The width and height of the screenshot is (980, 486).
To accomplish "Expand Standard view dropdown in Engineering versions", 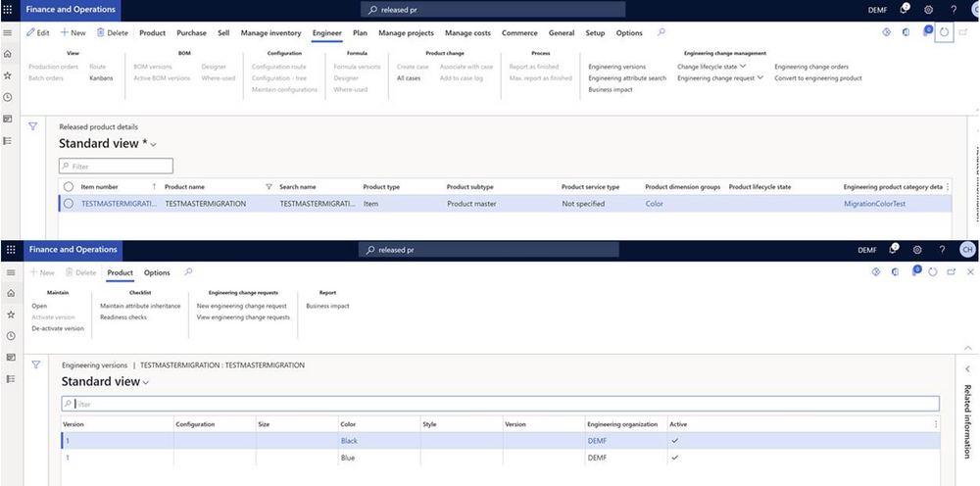I will pos(146,382).
